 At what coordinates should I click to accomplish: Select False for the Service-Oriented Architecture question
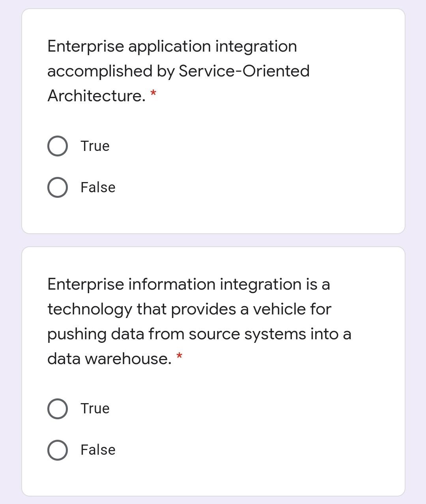tap(57, 188)
